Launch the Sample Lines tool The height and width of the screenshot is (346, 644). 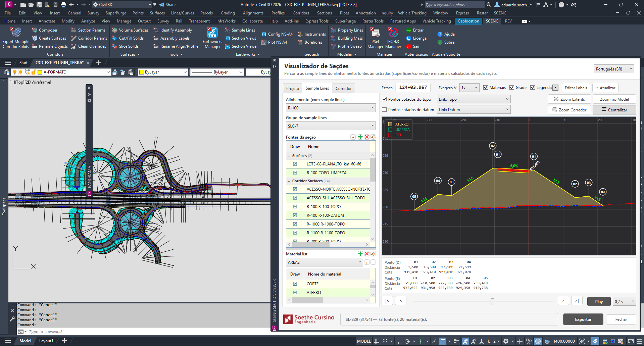(240, 30)
